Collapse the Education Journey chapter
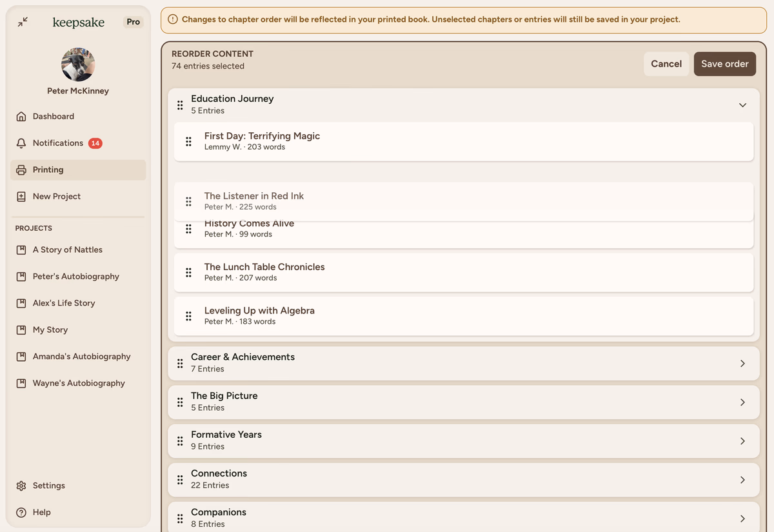774x532 pixels. point(742,105)
